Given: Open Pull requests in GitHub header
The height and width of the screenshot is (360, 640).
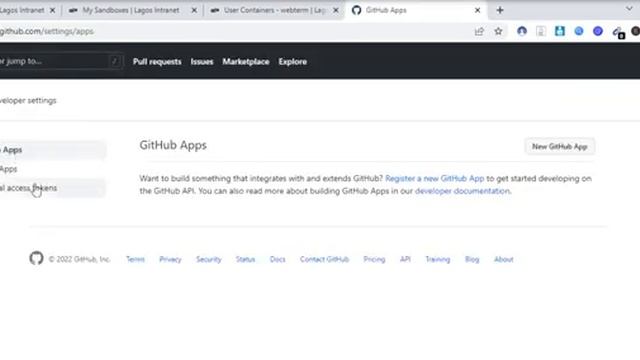Looking at the screenshot, I should point(157,62).
